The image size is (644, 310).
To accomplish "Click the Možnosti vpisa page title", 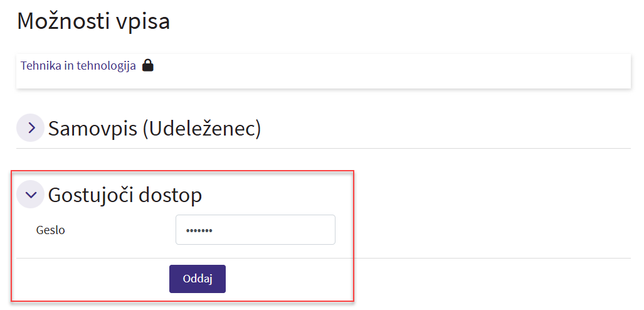I will tap(93, 21).
